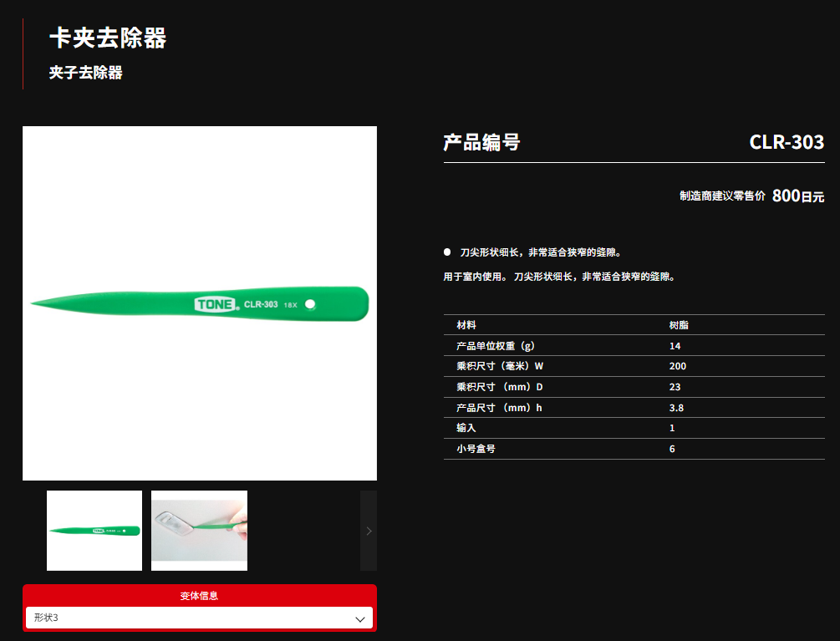Click the 制造商建议零售价 label
Viewport: 840px width, 641px height.
722,196
